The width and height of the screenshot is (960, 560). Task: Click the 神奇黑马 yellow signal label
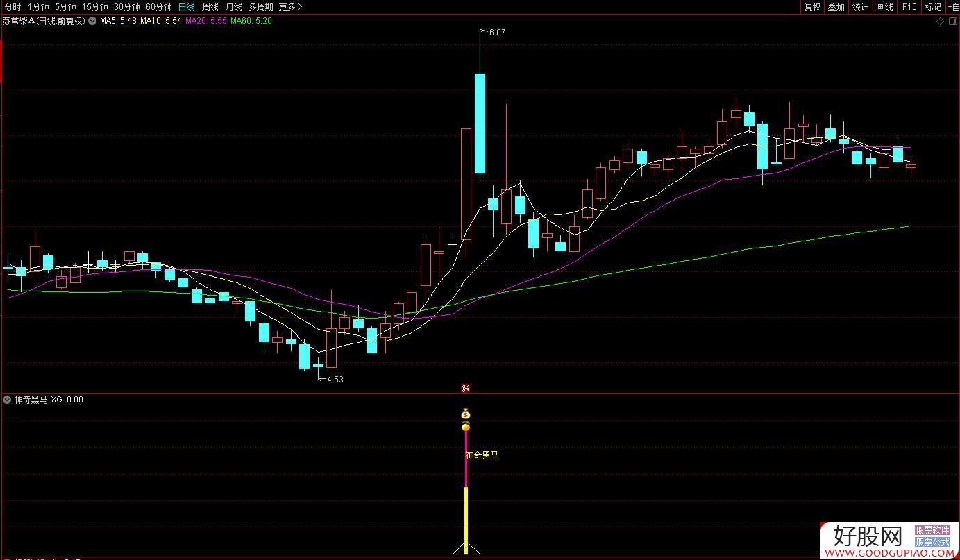[x=482, y=456]
